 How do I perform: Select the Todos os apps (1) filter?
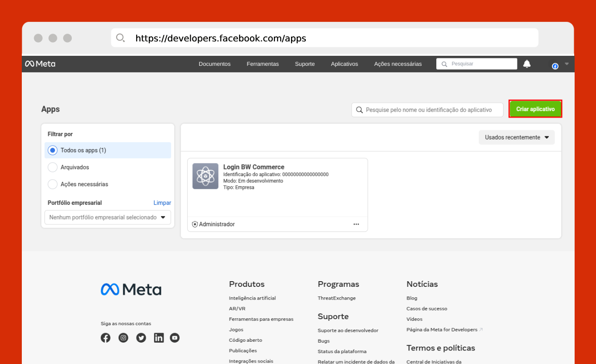(x=108, y=150)
